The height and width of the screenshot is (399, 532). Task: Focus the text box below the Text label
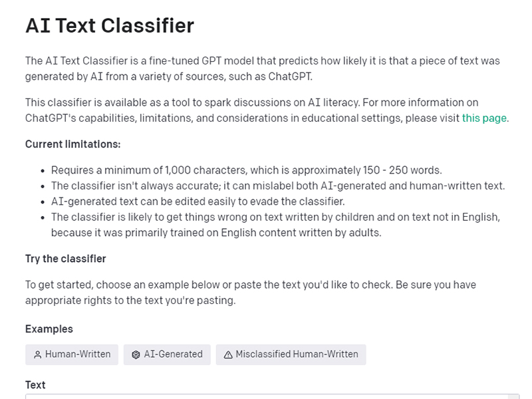266,397
